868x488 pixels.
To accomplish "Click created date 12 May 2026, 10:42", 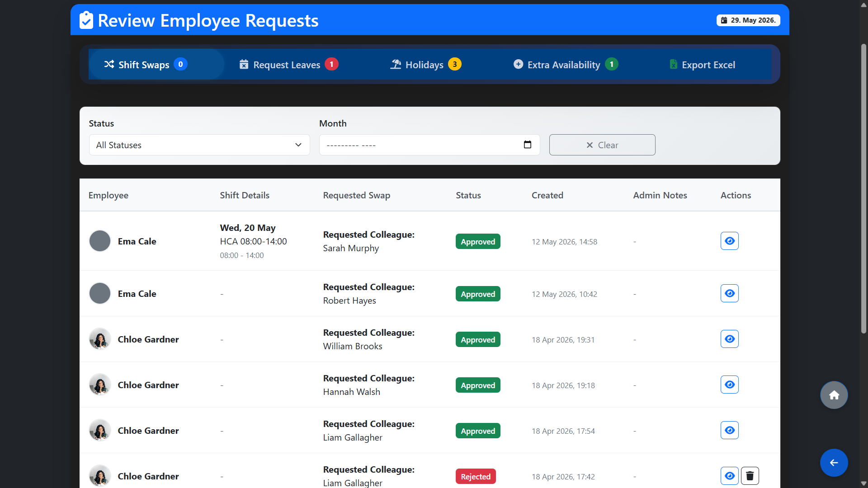I will pos(564,294).
